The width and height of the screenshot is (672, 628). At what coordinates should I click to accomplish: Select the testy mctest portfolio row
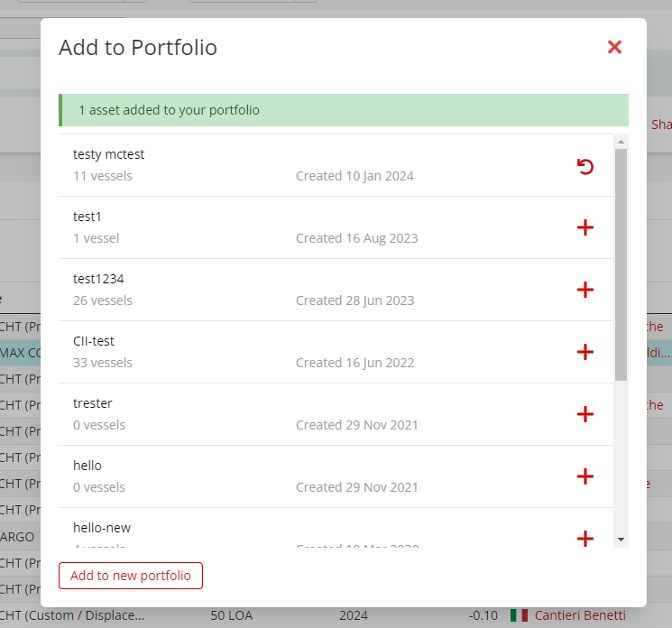[x=271, y=165]
